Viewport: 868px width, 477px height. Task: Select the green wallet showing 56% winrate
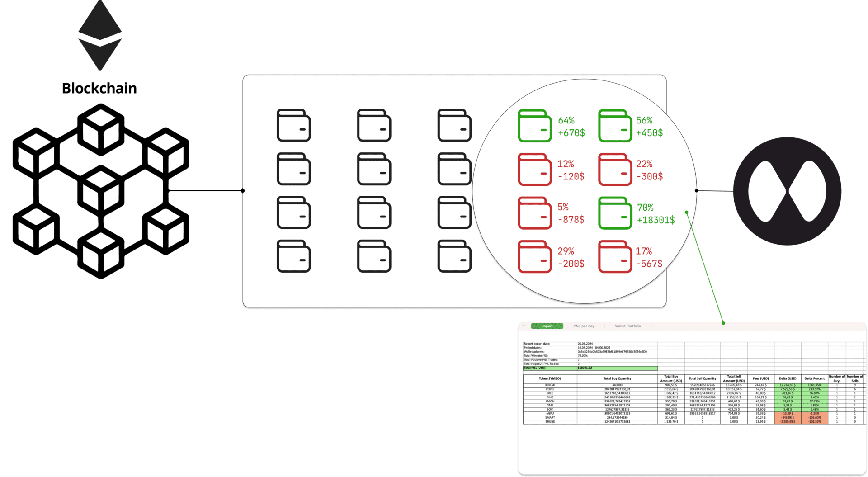tap(615, 126)
